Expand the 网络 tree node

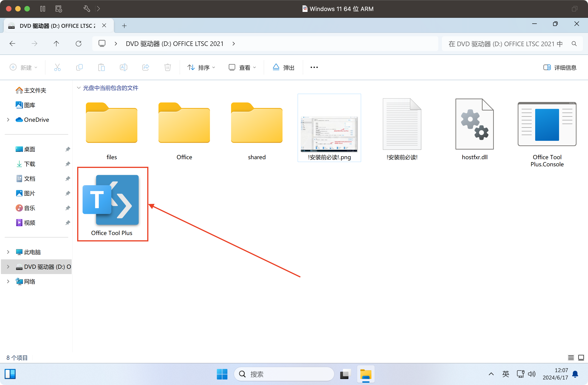tap(8, 281)
